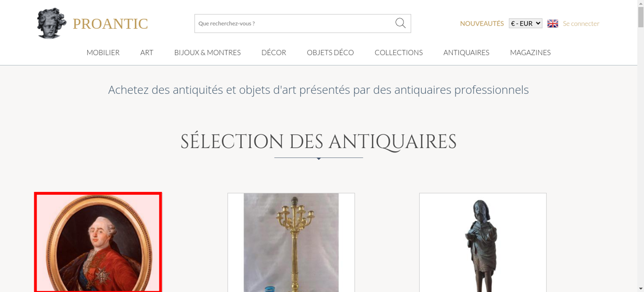The image size is (644, 292).
Task: Open the MOBILIER menu
Action: (103, 52)
